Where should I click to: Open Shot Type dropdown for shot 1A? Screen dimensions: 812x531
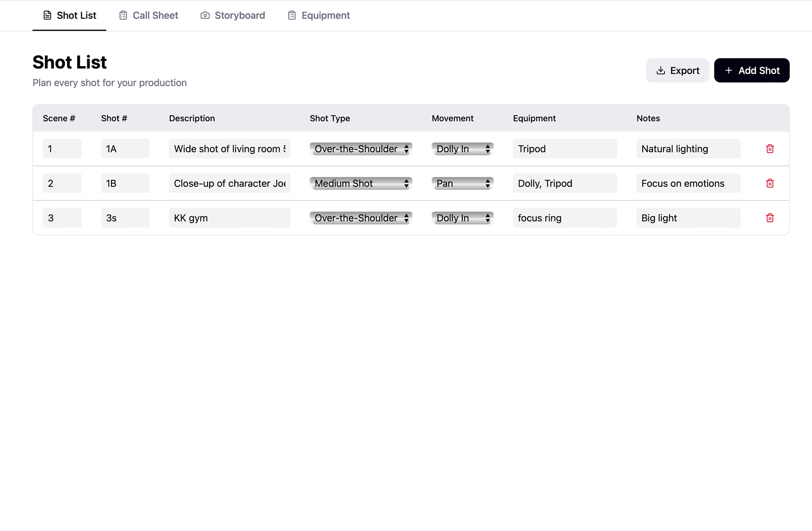[361, 149]
